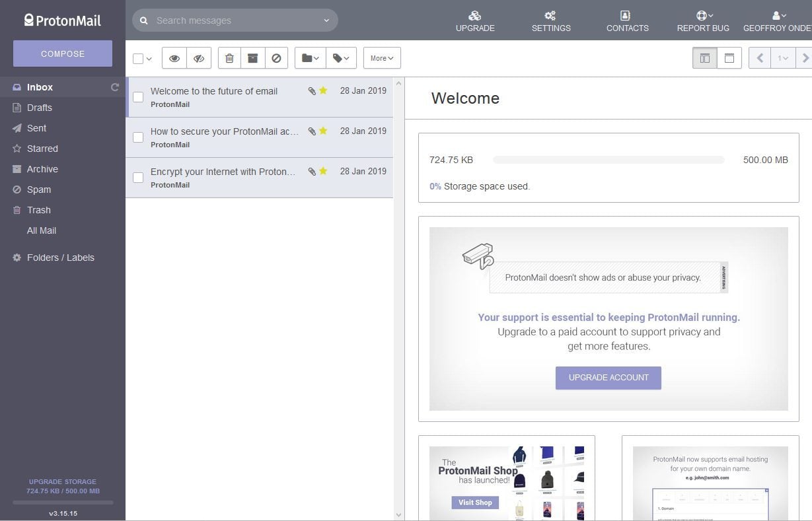Mark as spam with the ban icon
Screen dimensions: 812x521
click(276, 58)
